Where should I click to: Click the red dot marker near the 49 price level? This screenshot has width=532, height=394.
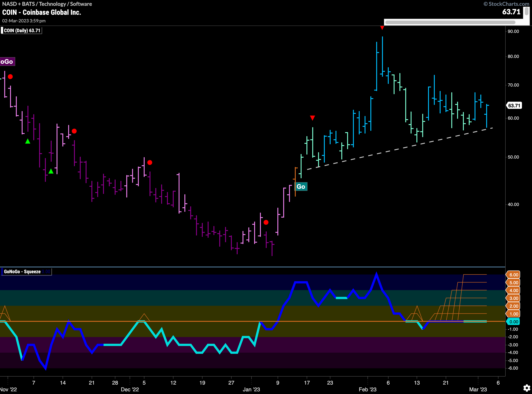point(150,162)
